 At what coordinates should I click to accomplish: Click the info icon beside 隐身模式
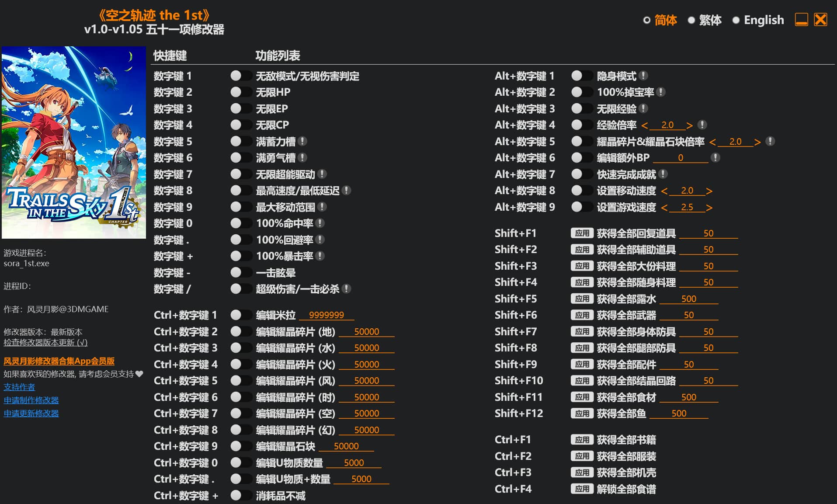click(x=643, y=76)
